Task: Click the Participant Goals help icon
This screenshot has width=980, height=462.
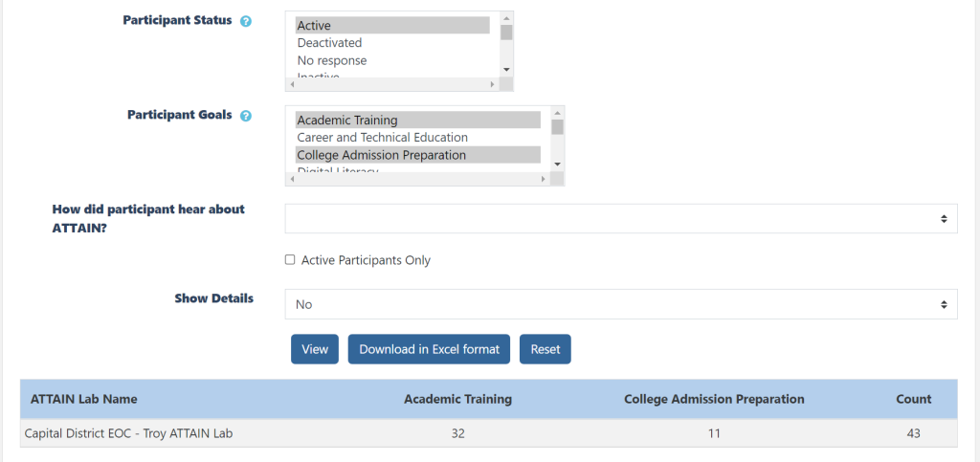Action: pyautogui.click(x=246, y=116)
